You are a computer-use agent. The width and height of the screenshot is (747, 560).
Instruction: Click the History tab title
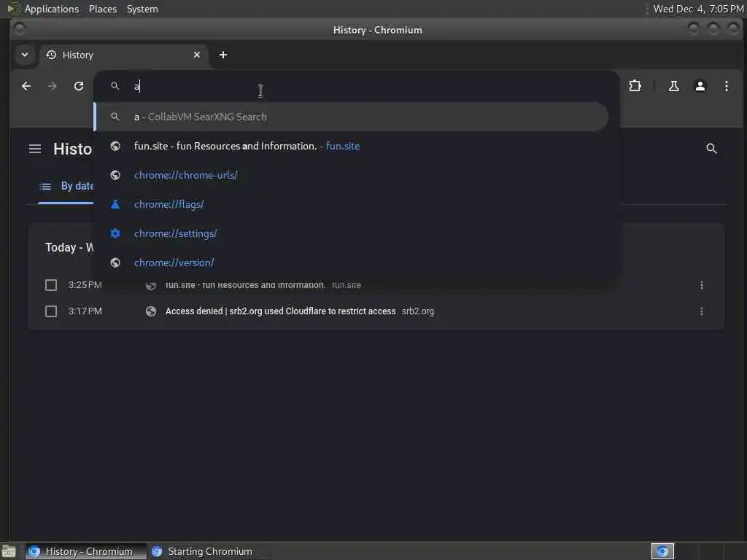tap(77, 55)
